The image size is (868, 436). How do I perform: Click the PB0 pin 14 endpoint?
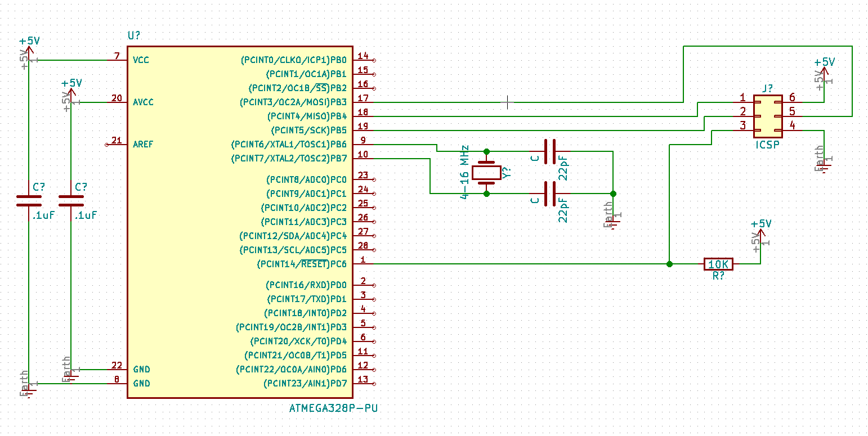(x=373, y=60)
